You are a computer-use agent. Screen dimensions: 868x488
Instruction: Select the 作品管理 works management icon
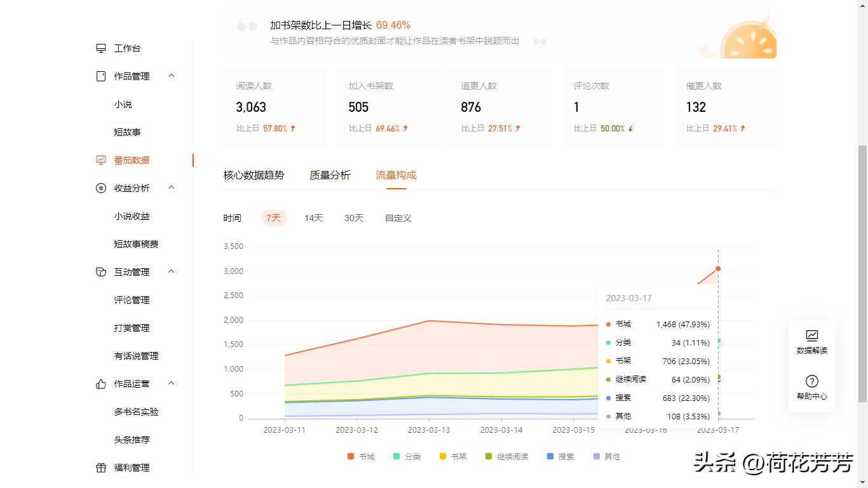point(100,76)
